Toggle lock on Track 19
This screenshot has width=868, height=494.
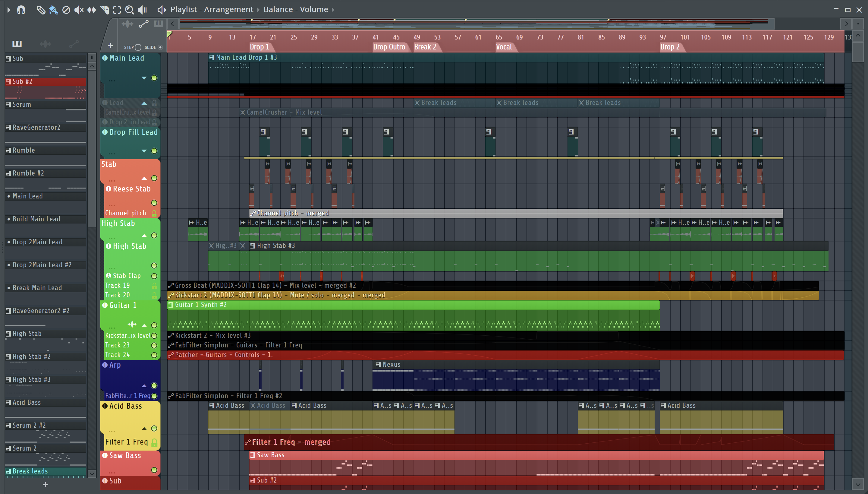pyautogui.click(x=154, y=286)
